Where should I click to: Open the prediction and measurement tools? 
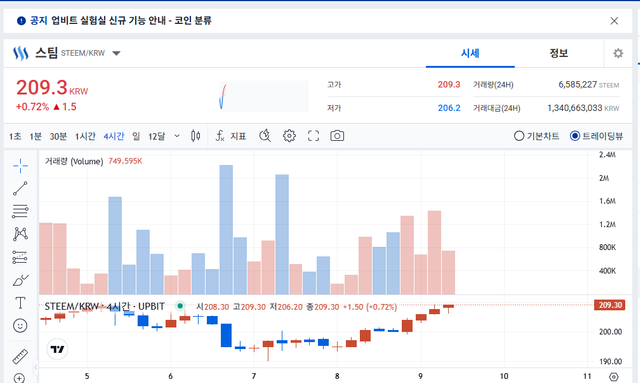pyautogui.click(x=20, y=257)
